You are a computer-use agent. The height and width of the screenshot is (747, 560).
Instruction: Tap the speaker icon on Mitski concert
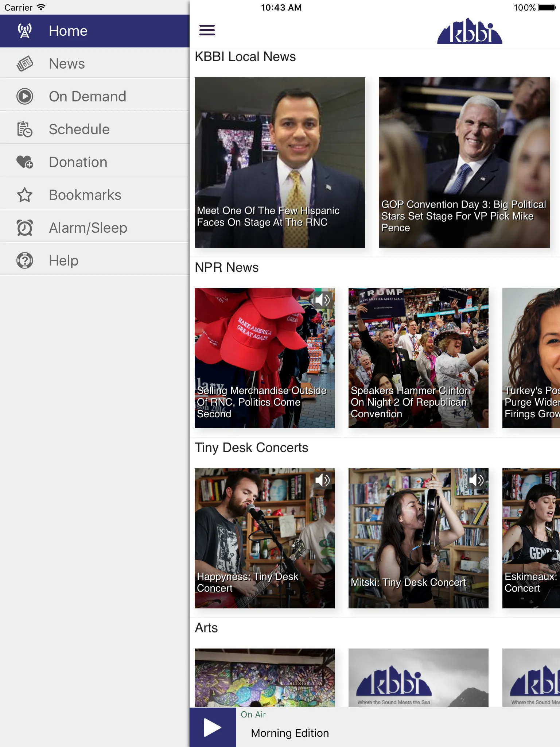pyautogui.click(x=477, y=480)
